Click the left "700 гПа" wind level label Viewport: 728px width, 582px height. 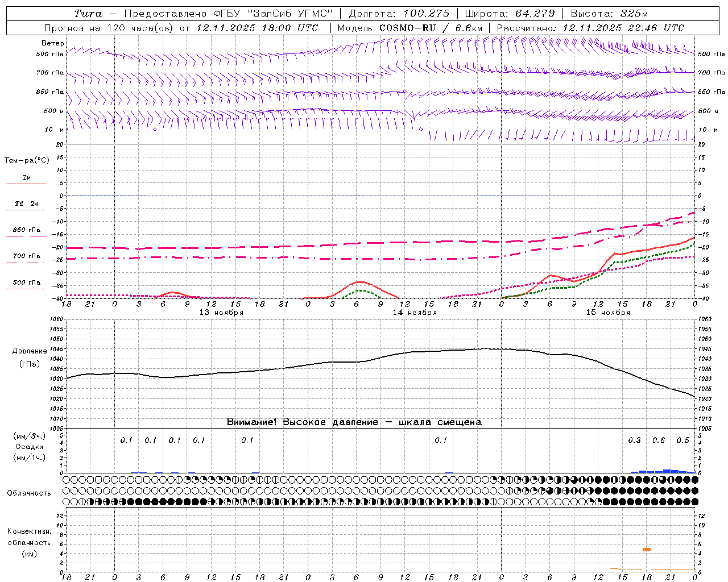[50, 73]
